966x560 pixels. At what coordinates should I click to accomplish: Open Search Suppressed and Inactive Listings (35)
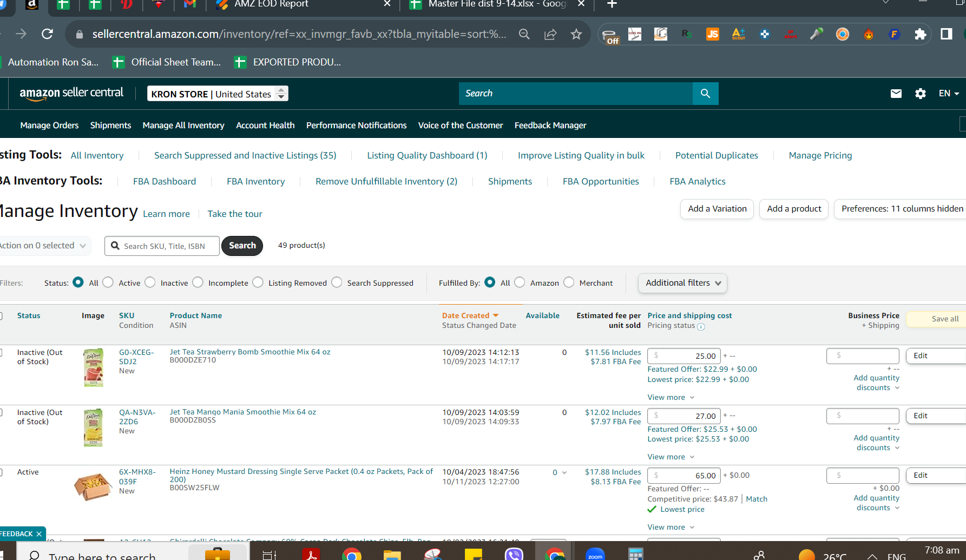coord(245,155)
